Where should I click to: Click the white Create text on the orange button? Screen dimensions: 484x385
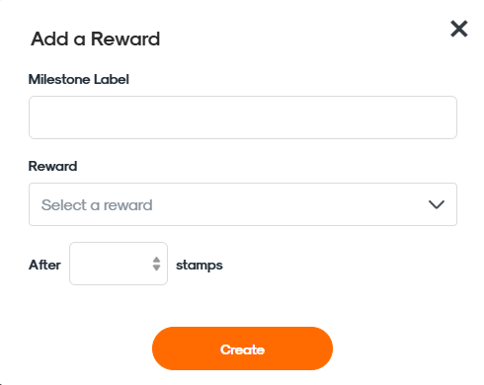pyautogui.click(x=242, y=350)
